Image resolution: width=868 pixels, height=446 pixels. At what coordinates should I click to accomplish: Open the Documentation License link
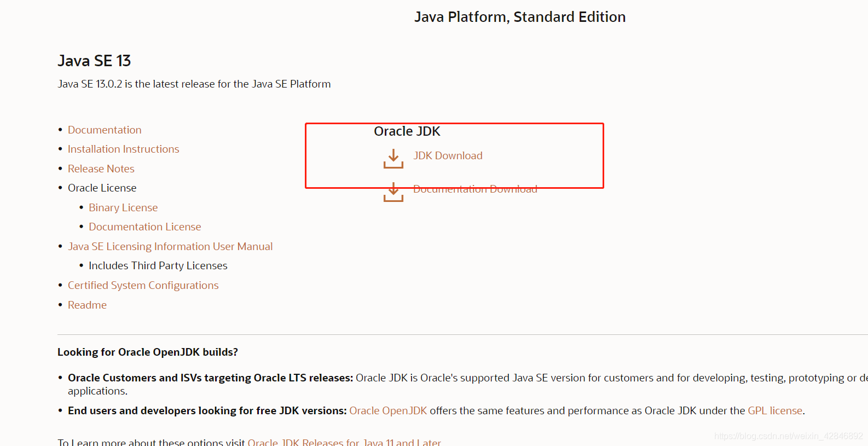coord(144,227)
